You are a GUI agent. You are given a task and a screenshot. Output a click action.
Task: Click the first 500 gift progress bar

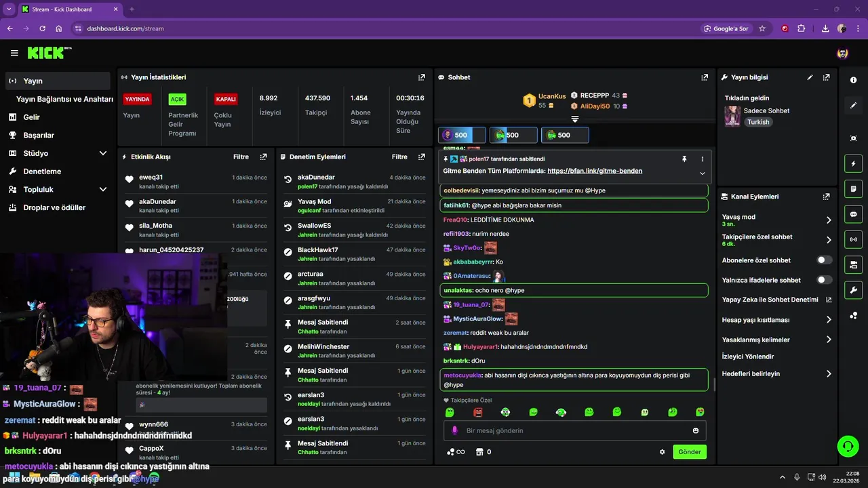462,135
